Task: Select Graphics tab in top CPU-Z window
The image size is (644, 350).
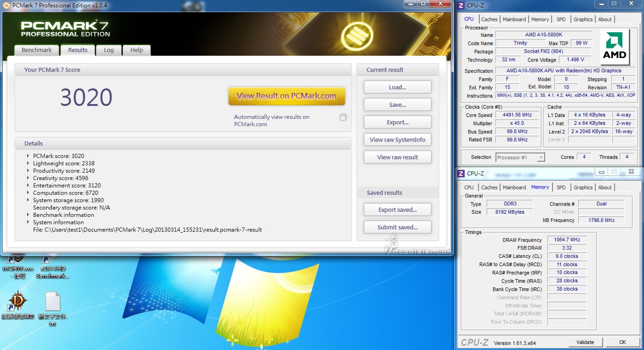Action: [x=583, y=19]
